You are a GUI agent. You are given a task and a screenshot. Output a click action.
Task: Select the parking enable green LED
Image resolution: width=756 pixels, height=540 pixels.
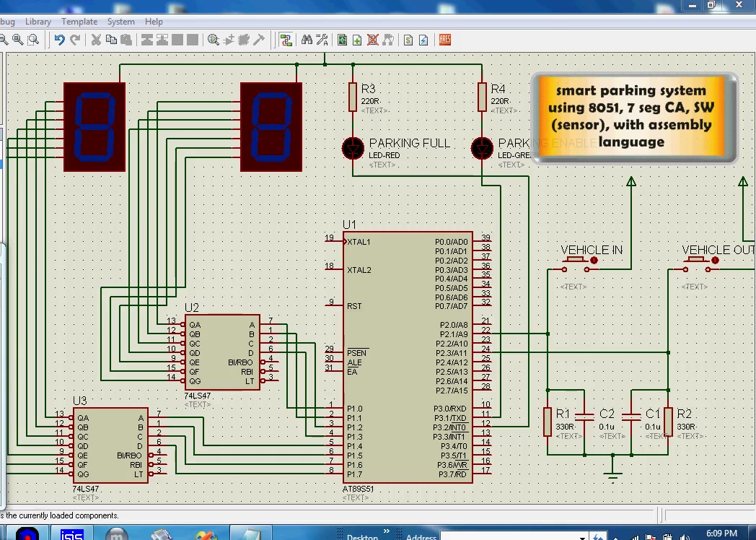[x=482, y=148]
